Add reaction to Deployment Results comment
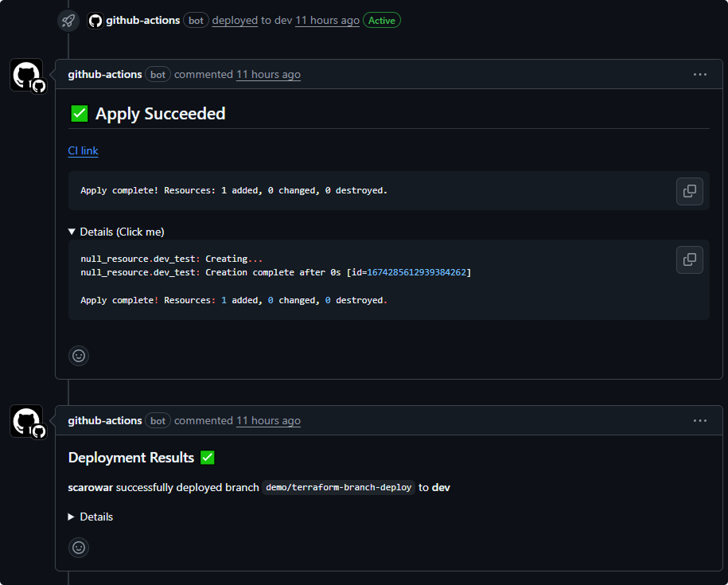This screenshot has width=728, height=585. point(79,548)
